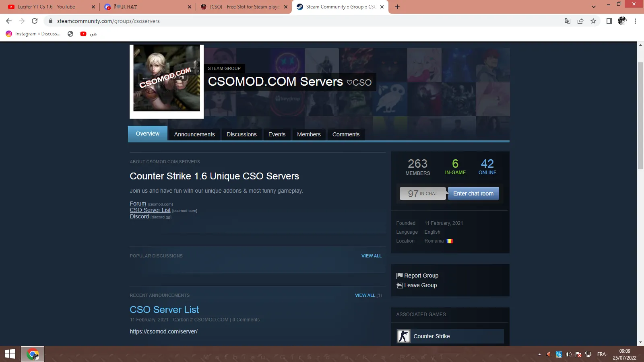The image size is (644, 362).
Task: Open the Comments tab
Action: (346, 134)
